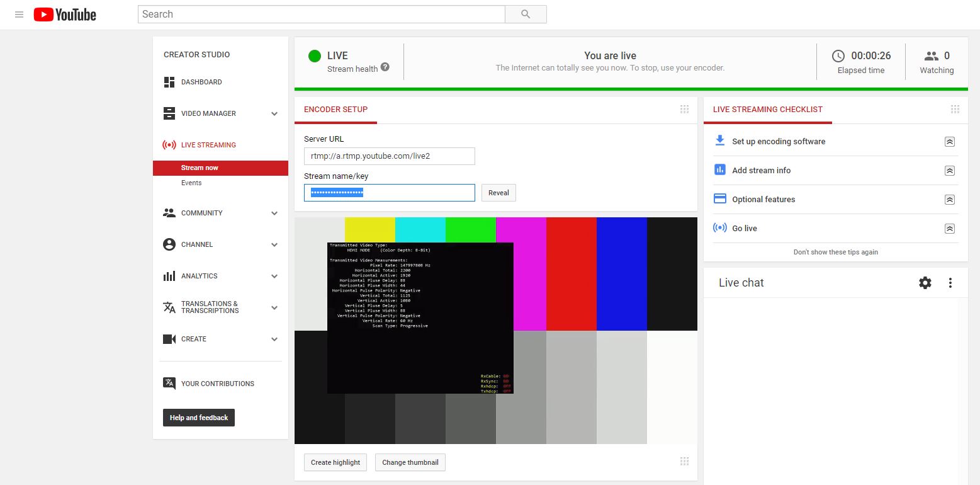Click the Live Streaming sidebar label
The image size is (980, 485).
[x=208, y=145]
